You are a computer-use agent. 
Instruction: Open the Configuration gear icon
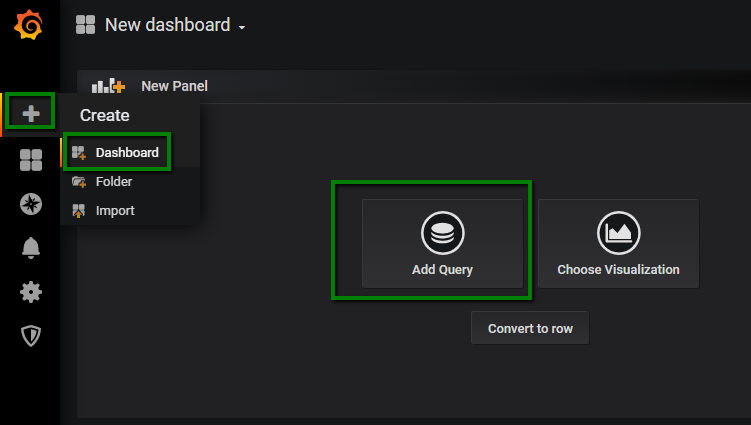(31, 292)
